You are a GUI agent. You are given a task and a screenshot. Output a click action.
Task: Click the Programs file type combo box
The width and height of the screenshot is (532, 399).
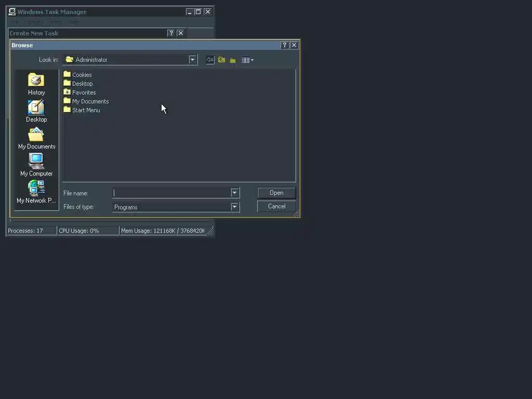pos(176,207)
